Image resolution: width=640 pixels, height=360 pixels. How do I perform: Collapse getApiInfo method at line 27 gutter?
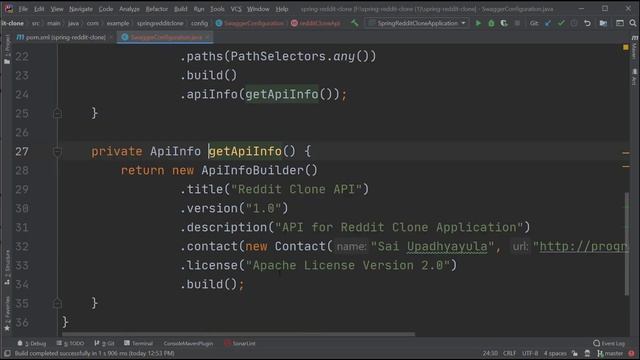coord(57,152)
